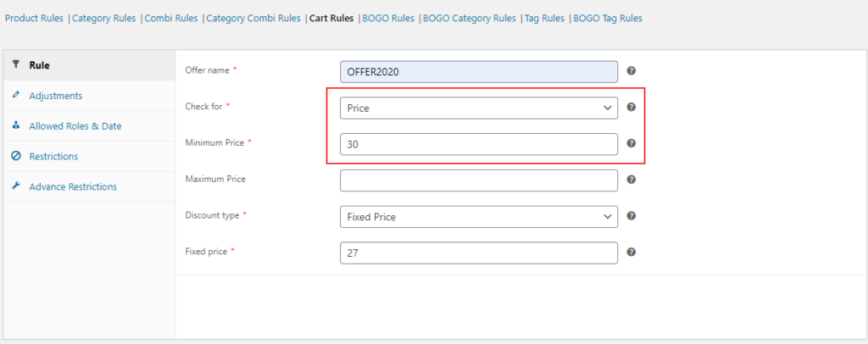Click help icon next to Offer name
The width and height of the screenshot is (868, 344).
tap(632, 71)
